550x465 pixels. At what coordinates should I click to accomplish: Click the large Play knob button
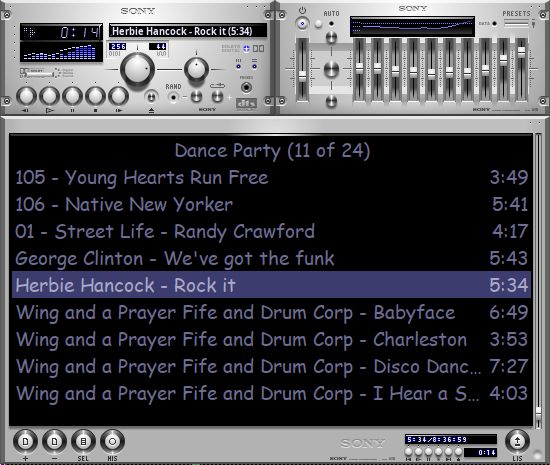49,96
